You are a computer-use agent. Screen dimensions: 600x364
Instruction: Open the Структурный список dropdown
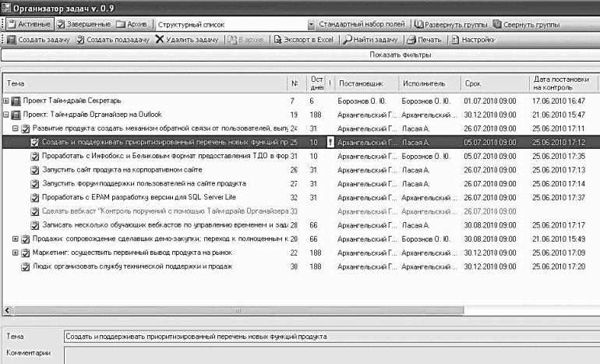click(311, 24)
